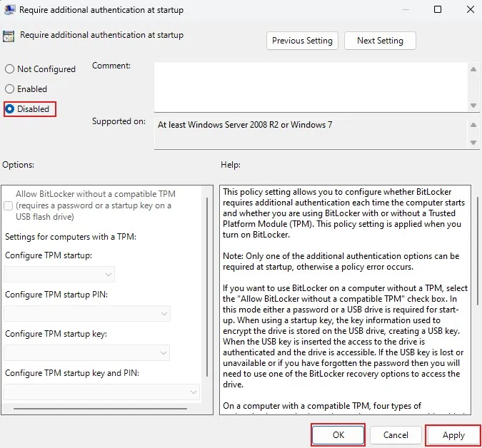The height and width of the screenshot is (448, 482).
Task: Click the policy setting icon beside the heading
Action: pyautogui.click(x=9, y=36)
